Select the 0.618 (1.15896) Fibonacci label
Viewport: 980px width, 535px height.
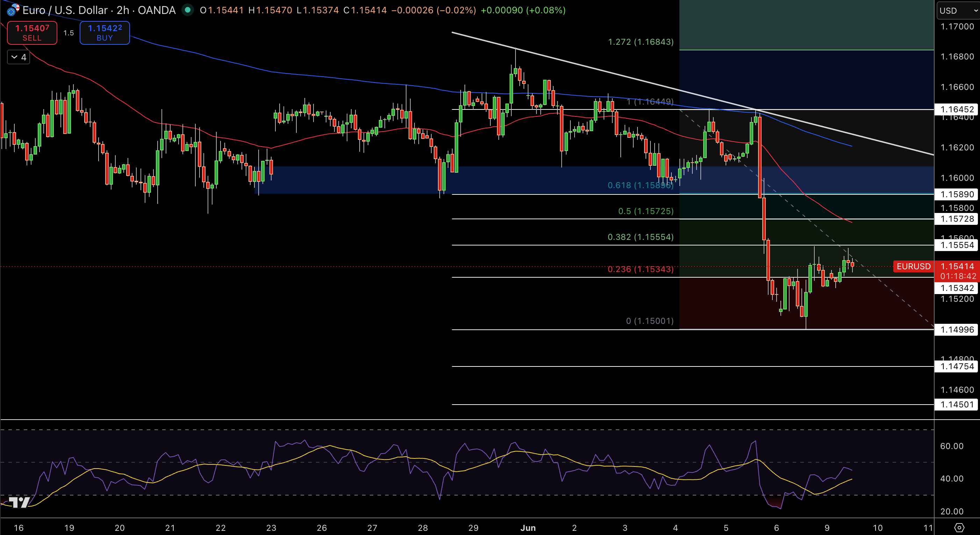(x=641, y=185)
